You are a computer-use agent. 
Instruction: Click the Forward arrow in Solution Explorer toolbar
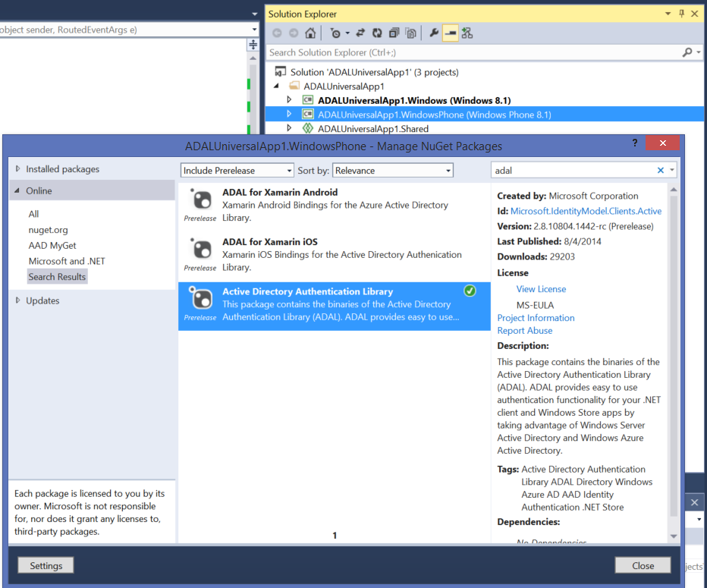tap(294, 33)
